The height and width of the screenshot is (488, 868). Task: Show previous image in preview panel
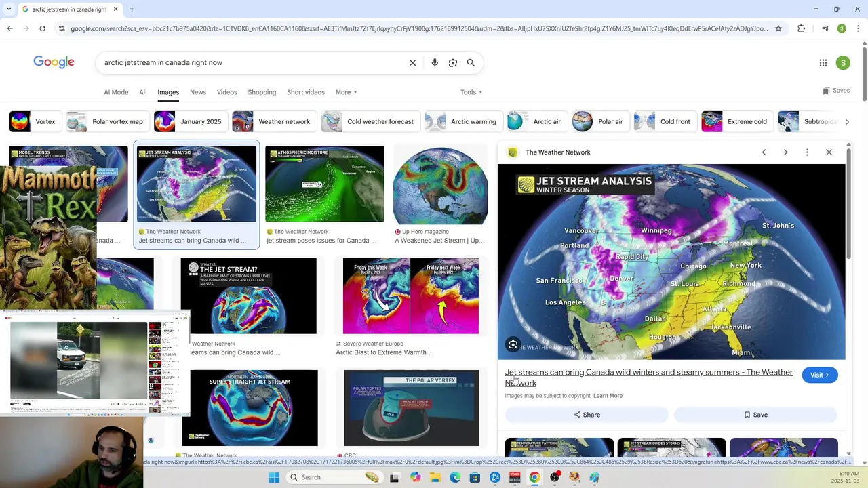click(x=764, y=152)
